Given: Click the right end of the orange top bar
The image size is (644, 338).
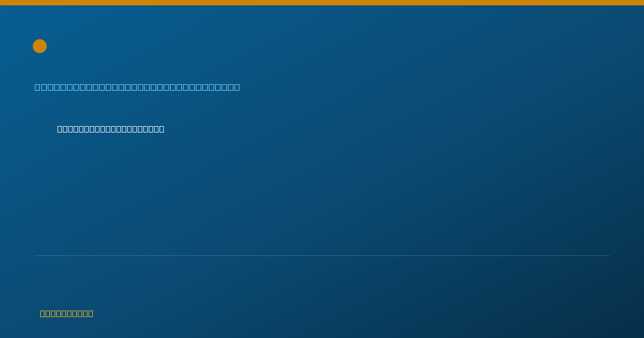Looking at the screenshot, I should 642,3.
